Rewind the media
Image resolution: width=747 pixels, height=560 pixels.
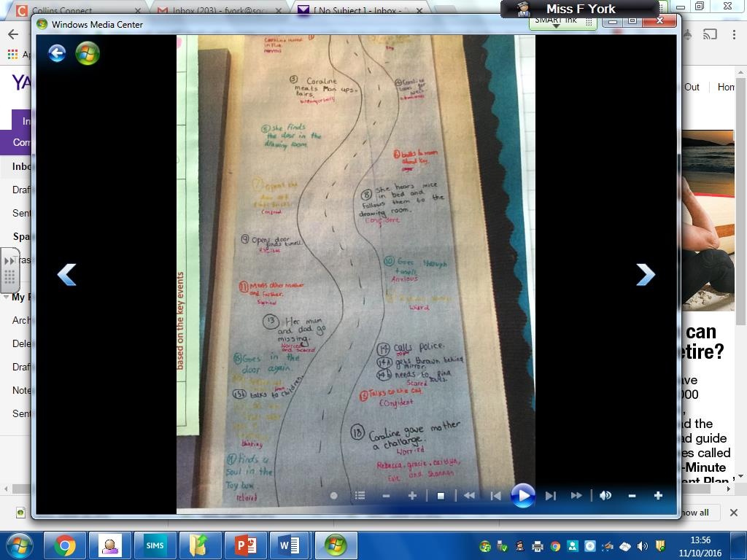click(x=469, y=496)
